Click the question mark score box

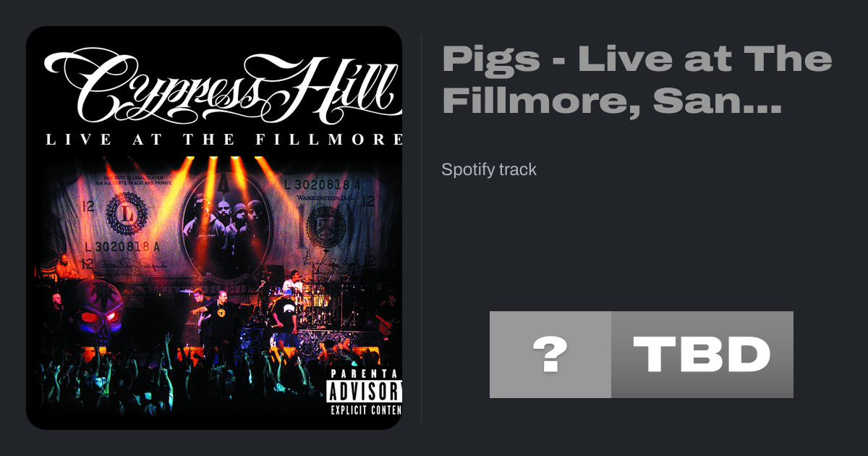pos(550,355)
